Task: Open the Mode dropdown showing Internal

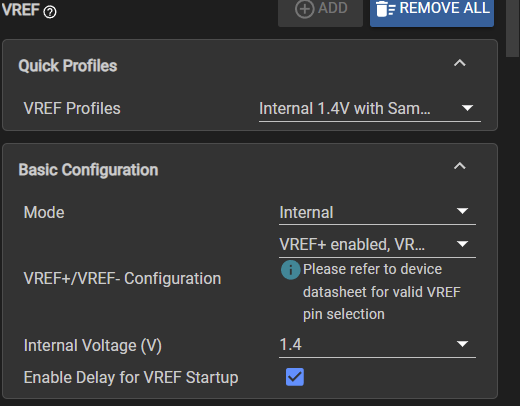Action: 377,212
